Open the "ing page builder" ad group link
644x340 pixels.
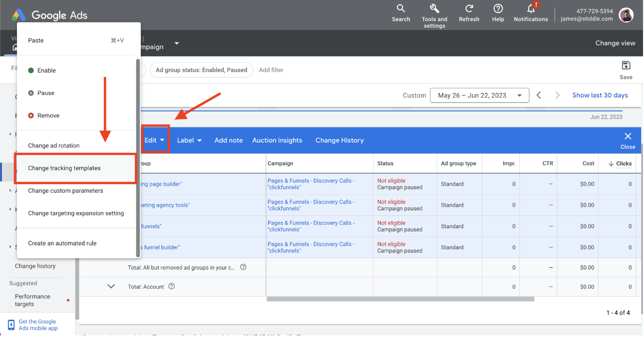click(160, 184)
